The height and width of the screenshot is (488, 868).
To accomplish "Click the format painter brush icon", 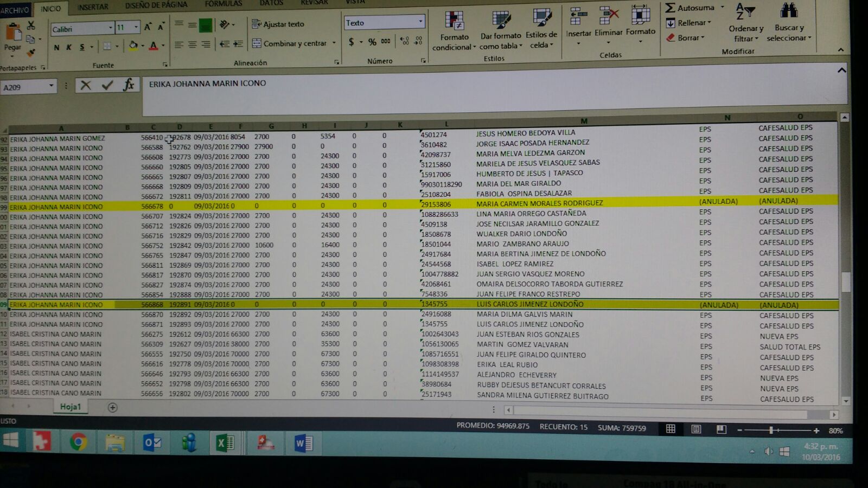I will (31, 53).
